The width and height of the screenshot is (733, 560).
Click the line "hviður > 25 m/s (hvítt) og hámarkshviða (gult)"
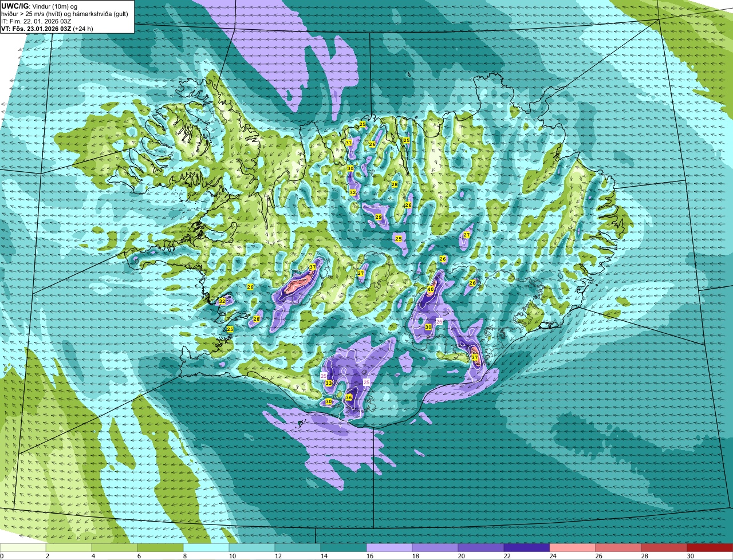[x=65, y=14]
